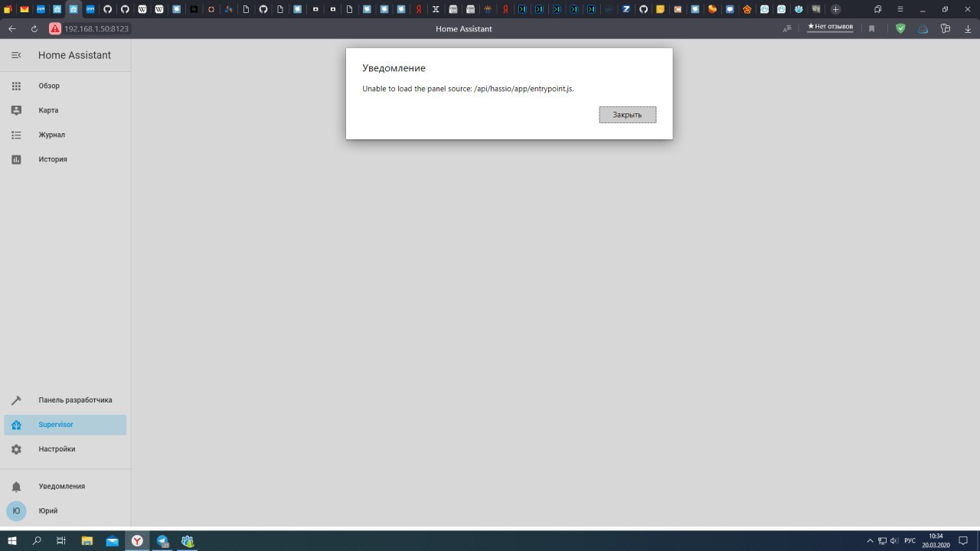980x551 pixels.
Task: Open Windows taskbar search
Action: click(x=37, y=540)
